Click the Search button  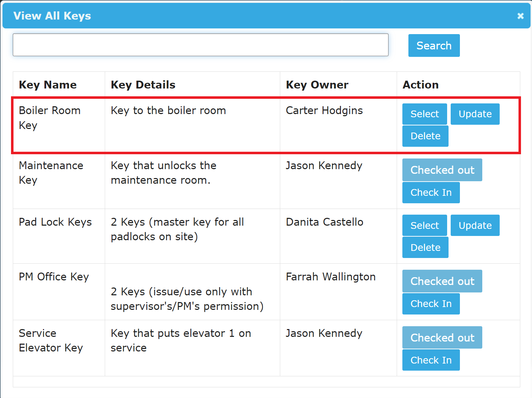[434, 45]
